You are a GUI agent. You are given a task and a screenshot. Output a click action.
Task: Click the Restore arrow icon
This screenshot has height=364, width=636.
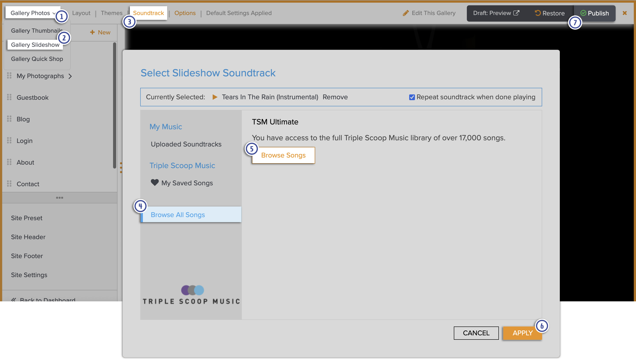(x=538, y=13)
